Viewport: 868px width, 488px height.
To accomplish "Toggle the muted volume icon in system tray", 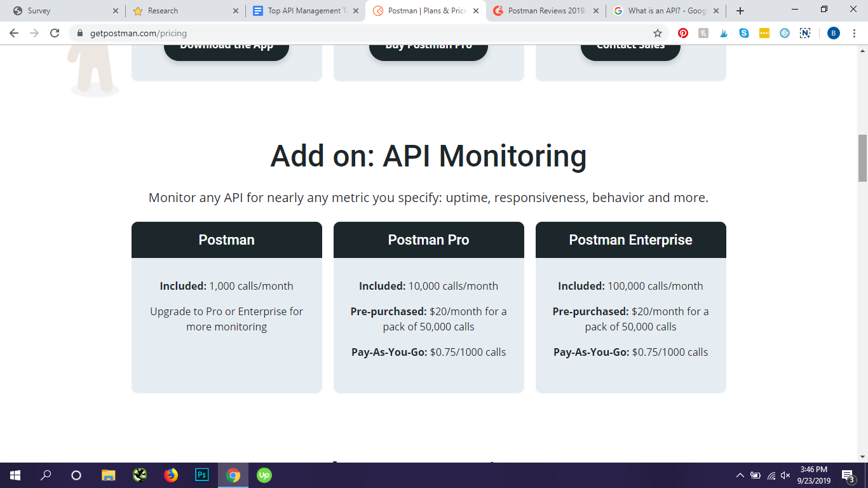I will pos(785,475).
